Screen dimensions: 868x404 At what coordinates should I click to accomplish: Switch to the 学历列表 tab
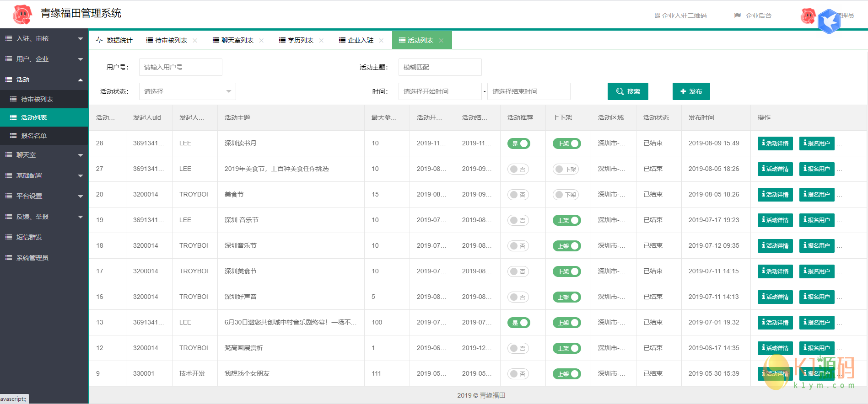[x=300, y=41]
